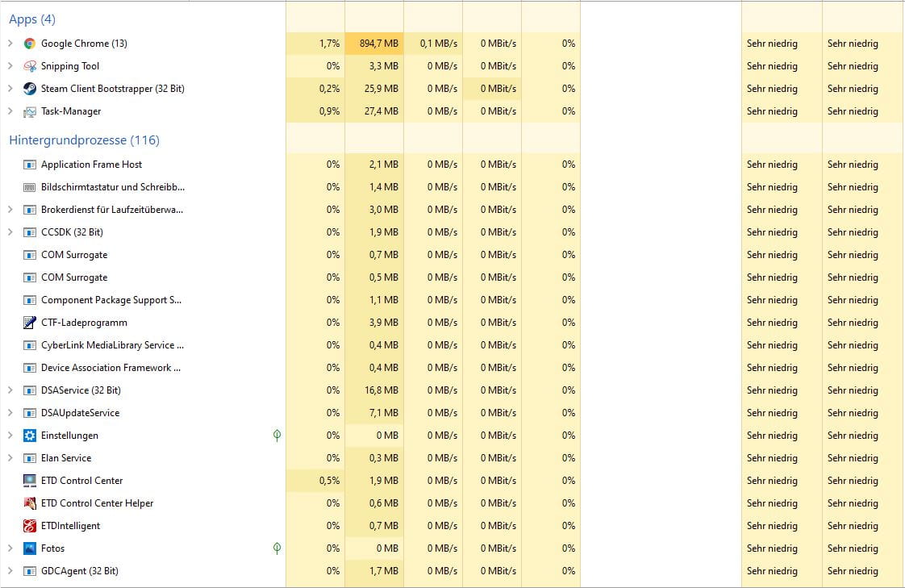Click the CTF-Ladeprogramm pen icon
The image size is (905, 588).
(30, 323)
